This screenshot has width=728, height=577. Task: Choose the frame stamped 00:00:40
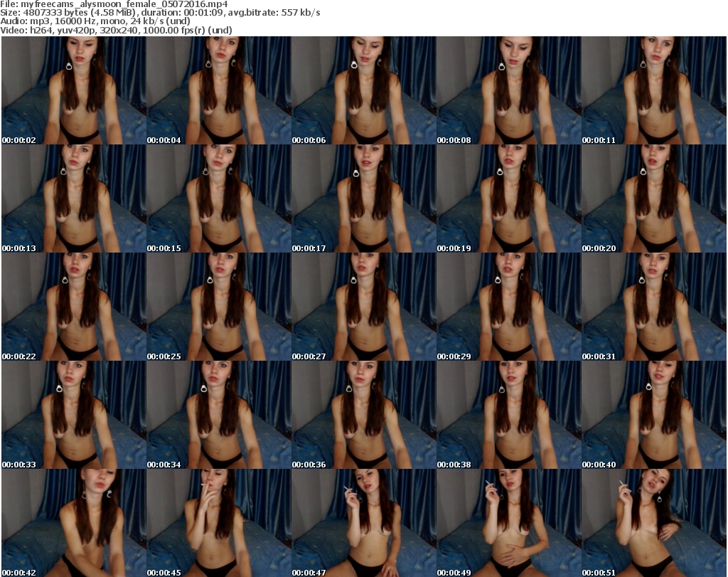pos(654,415)
